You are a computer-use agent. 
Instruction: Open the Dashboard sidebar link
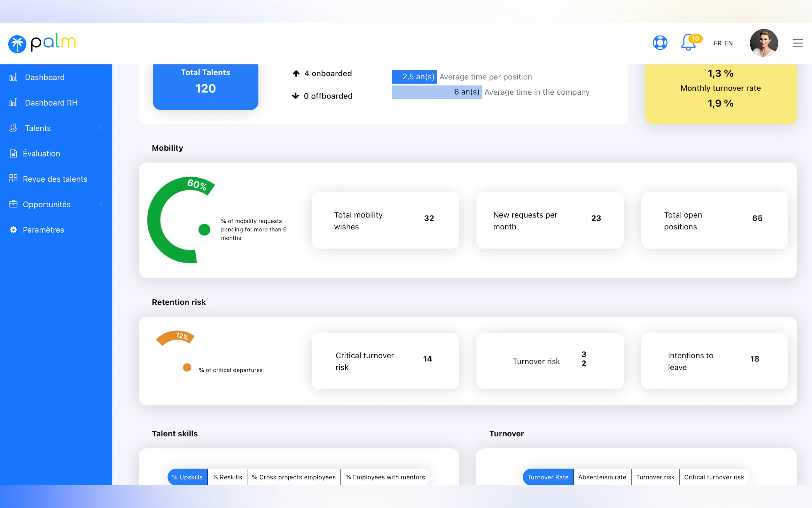(45, 77)
